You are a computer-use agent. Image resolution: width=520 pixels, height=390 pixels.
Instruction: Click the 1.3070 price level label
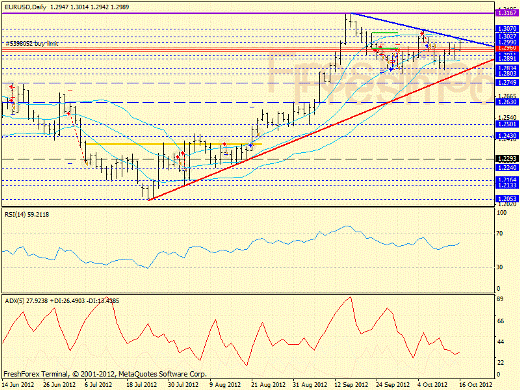pos(507,29)
